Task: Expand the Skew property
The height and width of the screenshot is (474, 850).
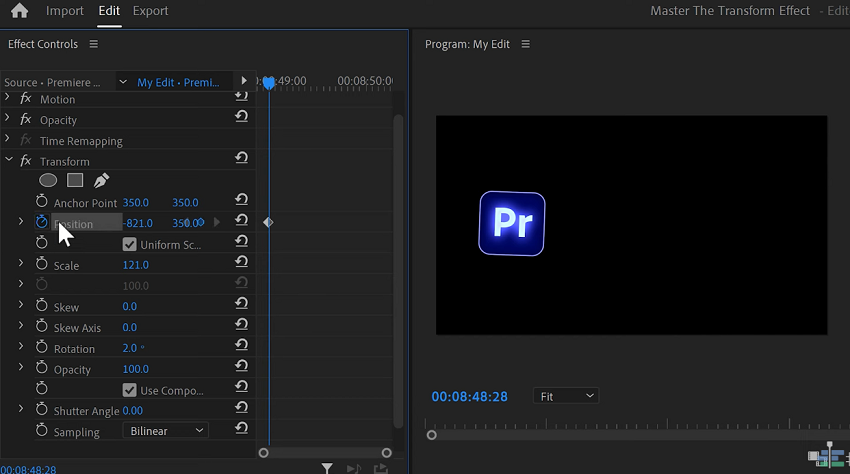Action: pos(21,305)
